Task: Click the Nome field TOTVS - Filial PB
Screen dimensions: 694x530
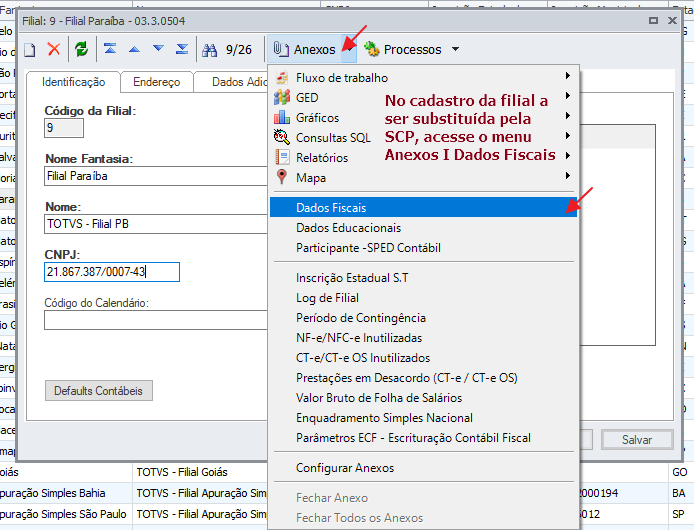Action: pos(156,224)
